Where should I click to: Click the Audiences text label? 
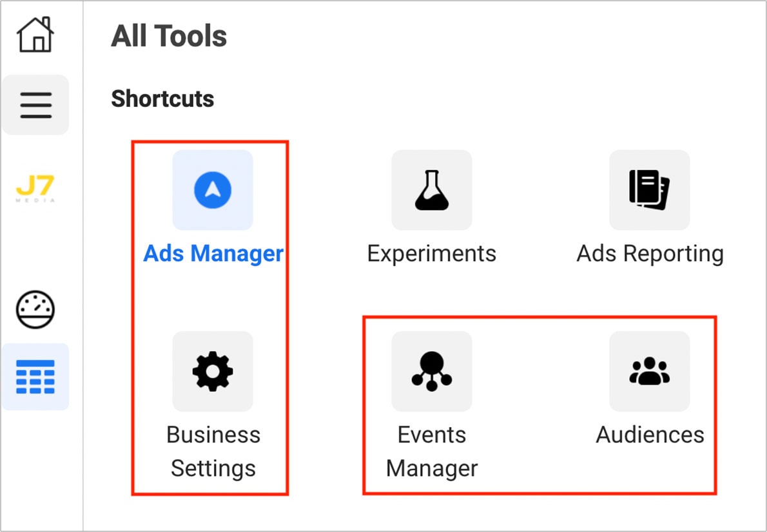click(x=649, y=435)
